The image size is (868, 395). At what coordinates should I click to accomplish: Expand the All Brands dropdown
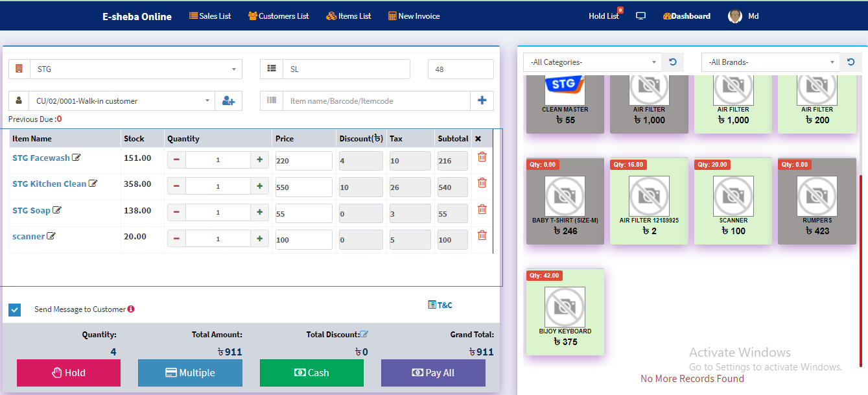[770, 62]
